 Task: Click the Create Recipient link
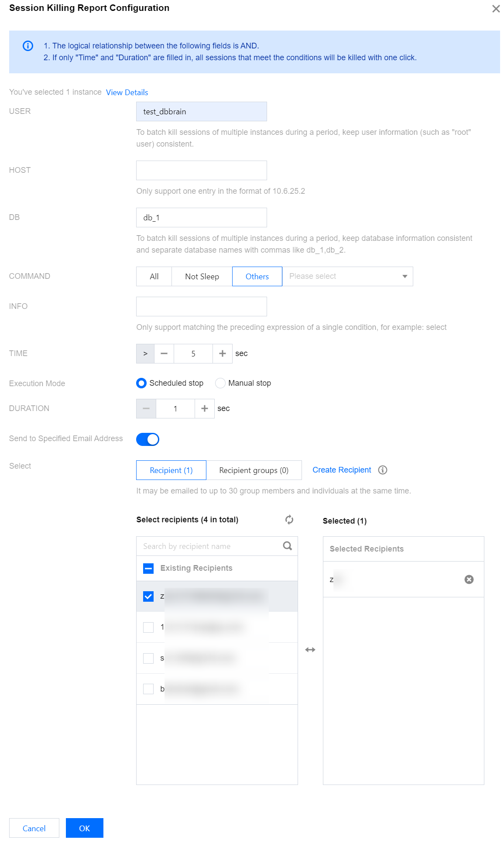click(342, 470)
